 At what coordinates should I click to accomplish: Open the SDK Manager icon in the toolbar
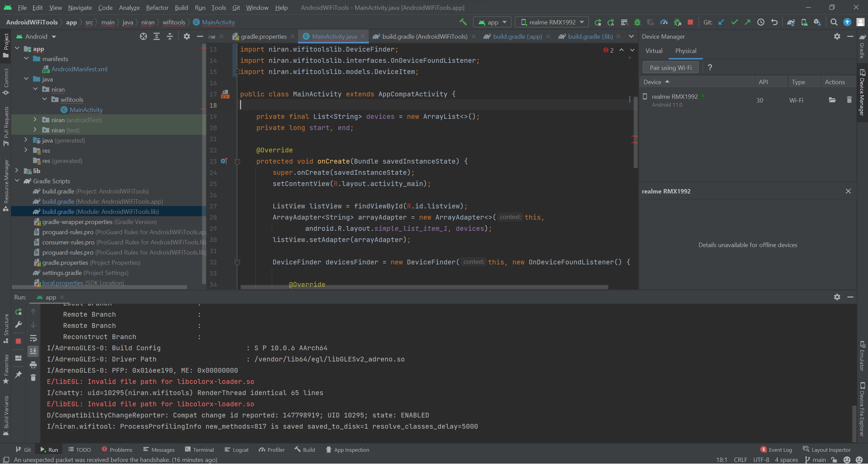point(817,22)
